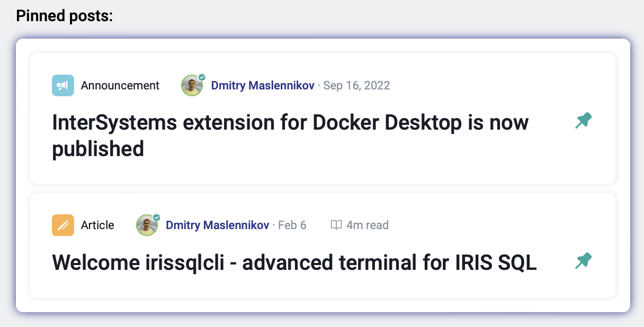
Task: Unpin the Docker Desktop extension post
Action: click(583, 121)
